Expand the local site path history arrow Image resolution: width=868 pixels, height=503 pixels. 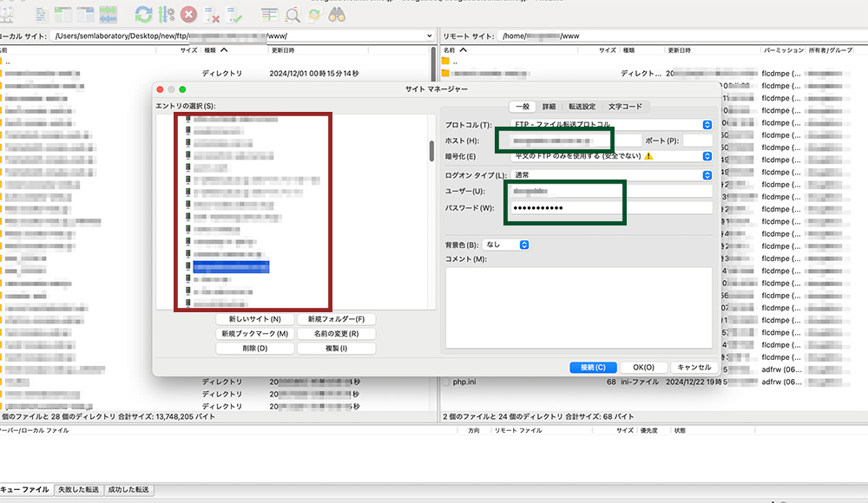429,36
